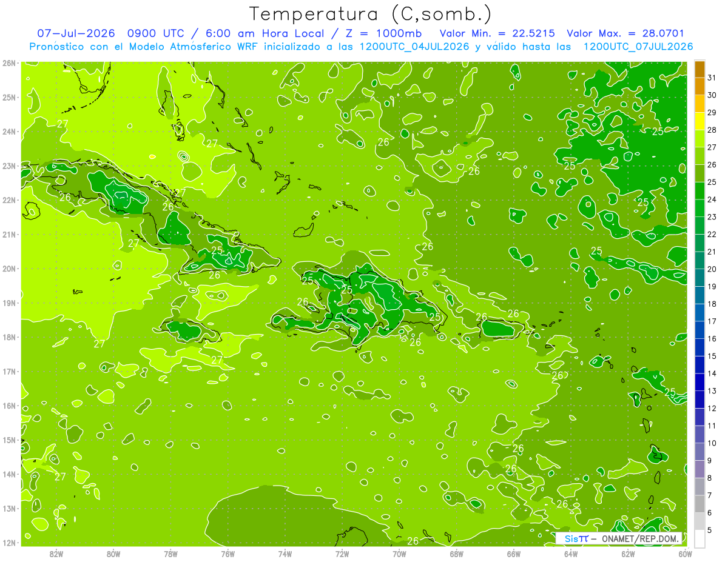Click the 'SisTT - ONAMET/REP.DOM.' credit label
The height and width of the screenshot is (562, 728).
tap(620, 538)
